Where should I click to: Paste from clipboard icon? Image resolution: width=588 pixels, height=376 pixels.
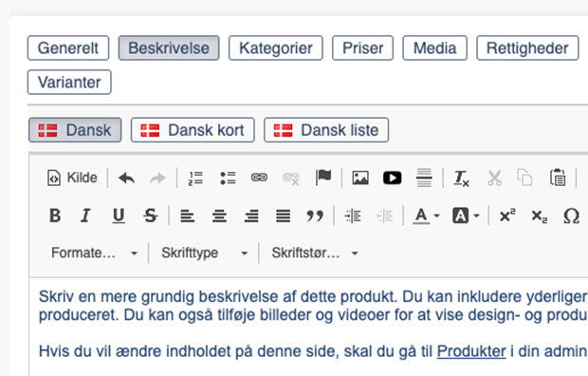coord(558,178)
